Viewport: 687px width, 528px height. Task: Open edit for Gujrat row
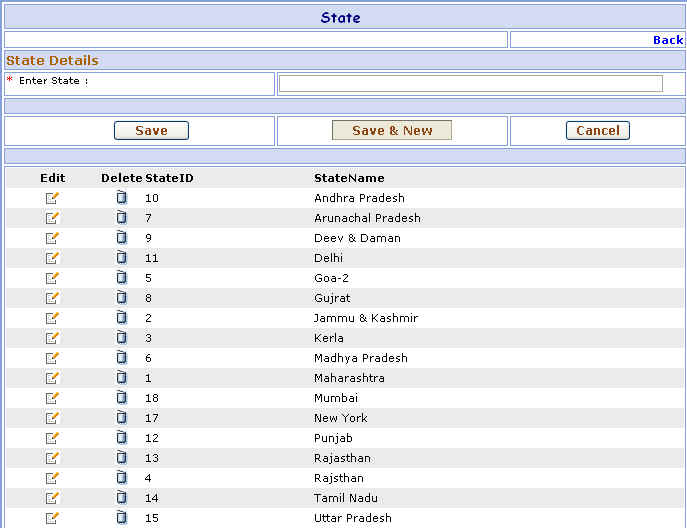(52, 298)
